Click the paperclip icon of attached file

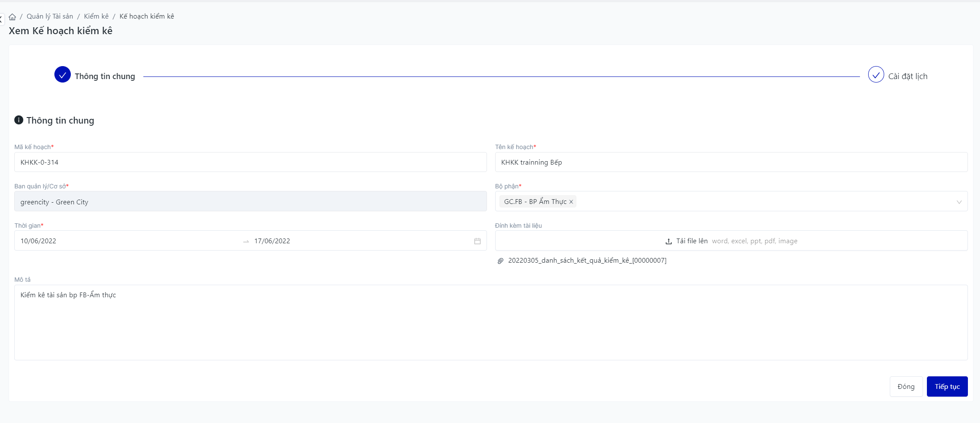[500, 261]
